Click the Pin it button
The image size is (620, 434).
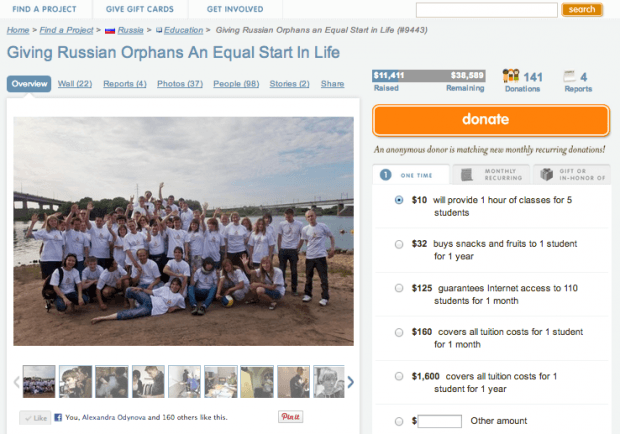click(291, 417)
